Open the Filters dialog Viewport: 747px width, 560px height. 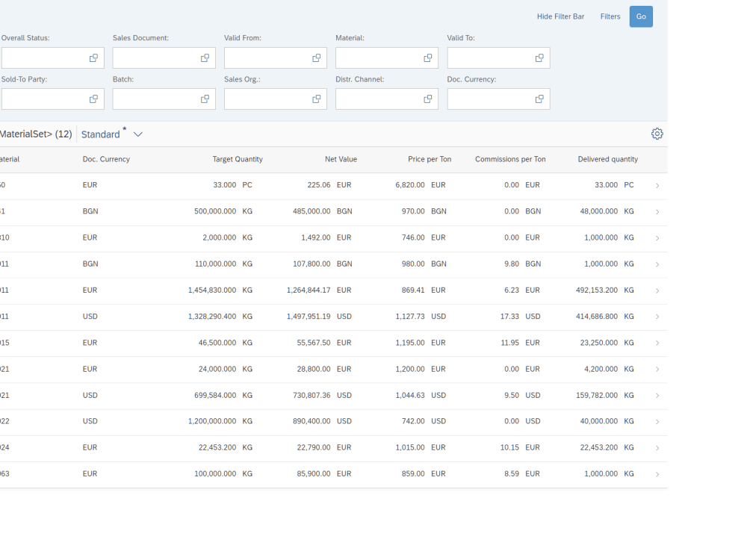pyautogui.click(x=610, y=16)
